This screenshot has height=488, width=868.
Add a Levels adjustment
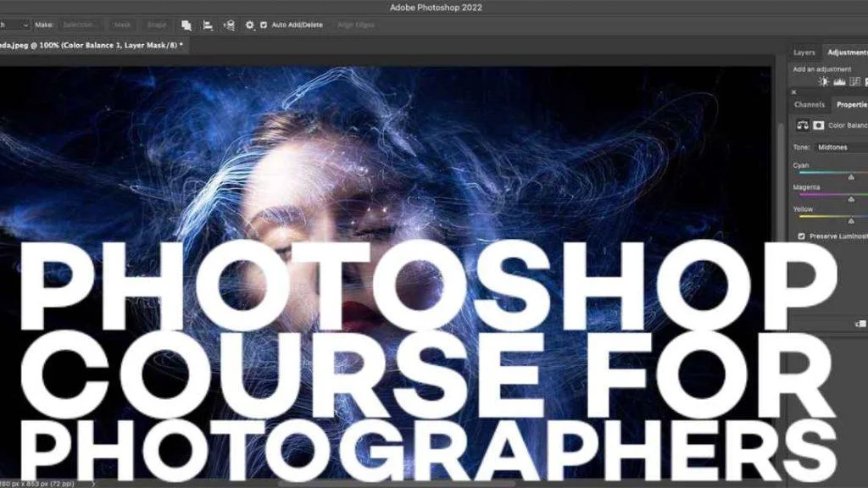click(x=839, y=82)
